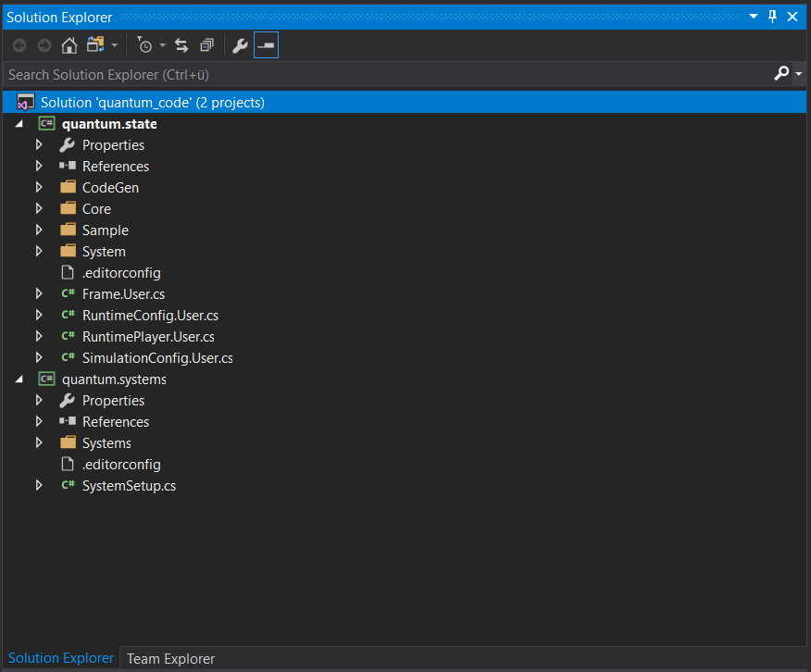811x672 pixels.
Task: Collapse the quantum.systems project
Action: pyautogui.click(x=19, y=379)
